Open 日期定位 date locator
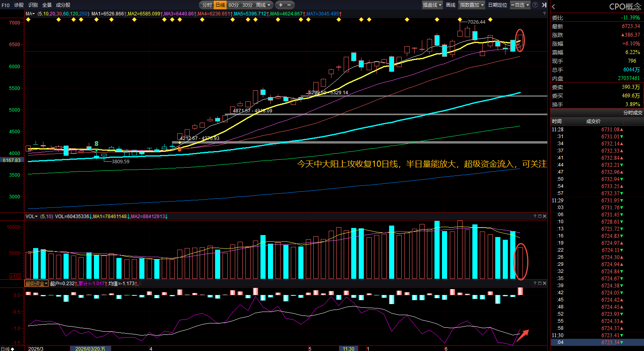 tap(498, 5)
